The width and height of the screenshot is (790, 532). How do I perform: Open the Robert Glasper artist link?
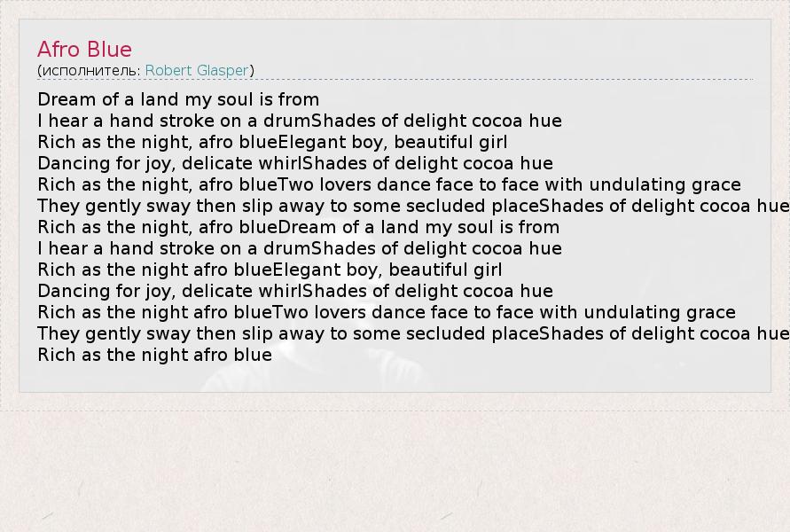point(197,71)
